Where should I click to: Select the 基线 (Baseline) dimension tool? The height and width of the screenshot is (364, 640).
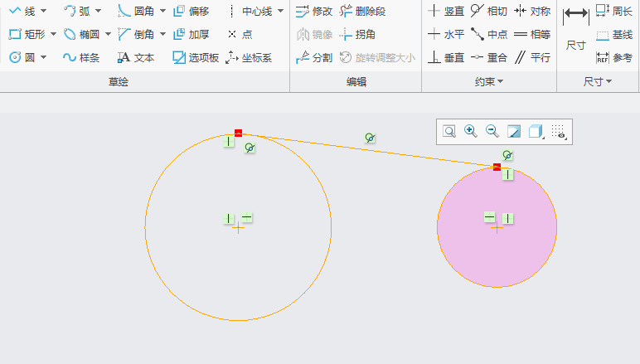click(x=613, y=35)
